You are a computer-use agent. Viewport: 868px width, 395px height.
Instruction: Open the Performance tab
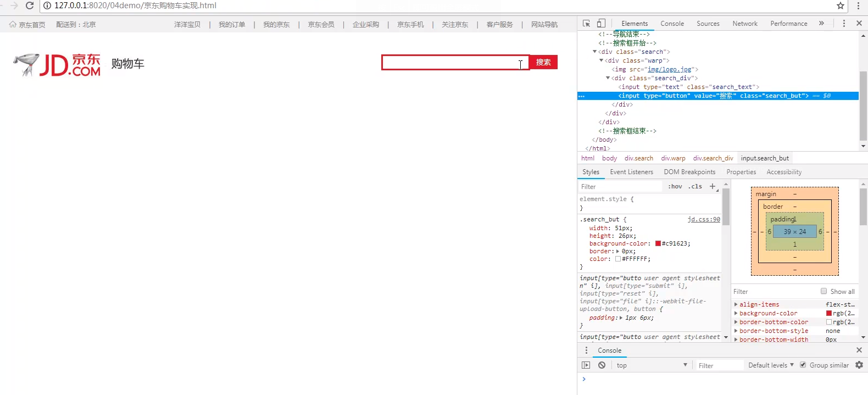[788, 24]
